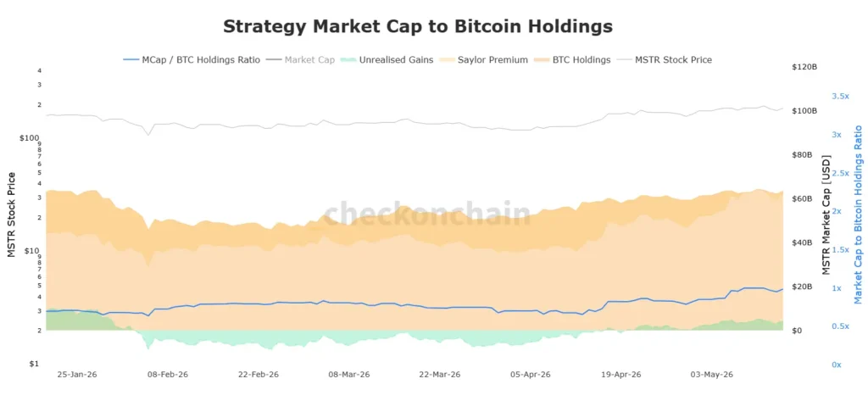868x401 pixels.
Task: Click the 3.5x ratio axis label
Action: coord(840,97)
